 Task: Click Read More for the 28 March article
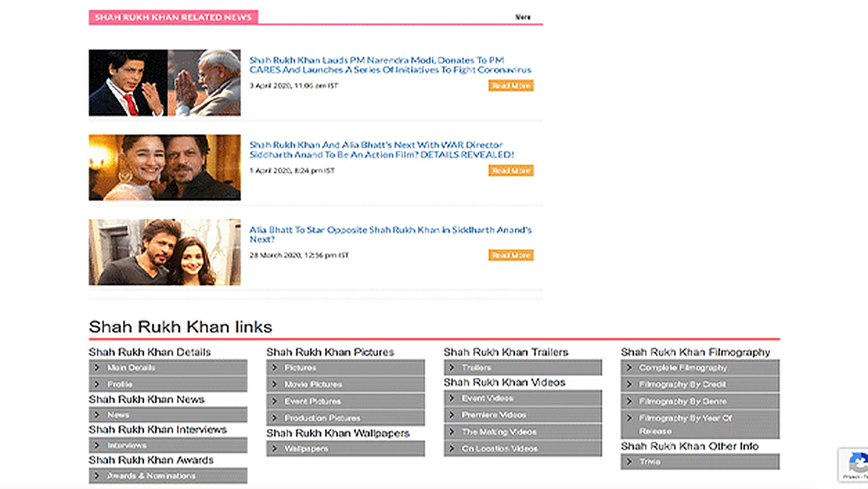coord(510,255)
